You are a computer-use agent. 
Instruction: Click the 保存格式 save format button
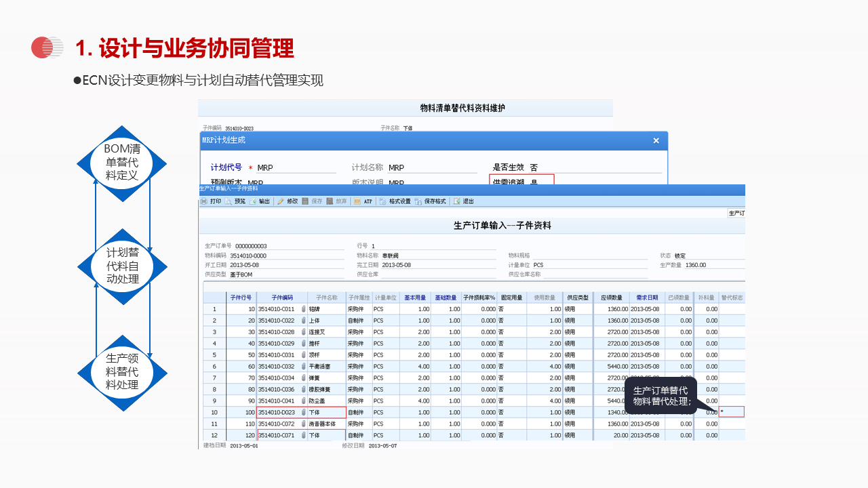tap(431, 201)
